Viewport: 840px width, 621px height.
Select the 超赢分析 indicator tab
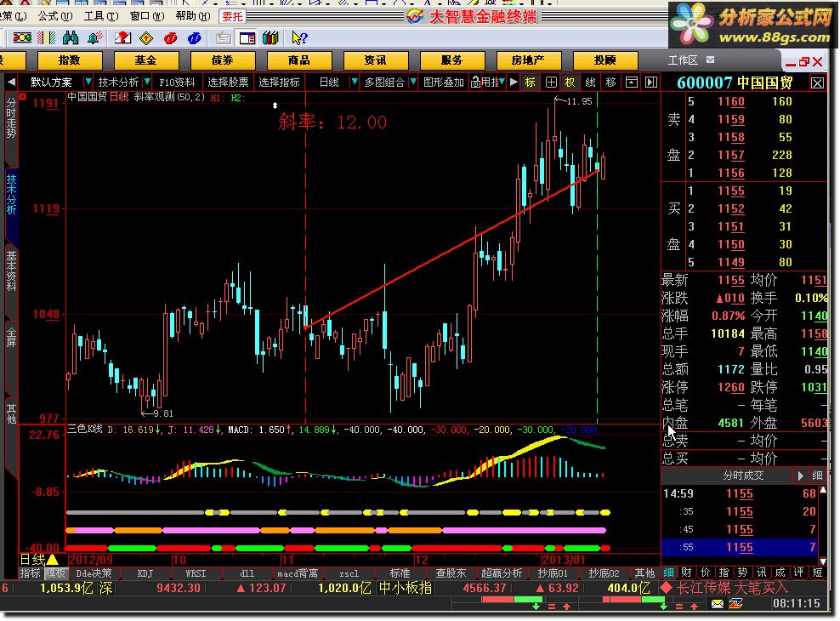502,573
